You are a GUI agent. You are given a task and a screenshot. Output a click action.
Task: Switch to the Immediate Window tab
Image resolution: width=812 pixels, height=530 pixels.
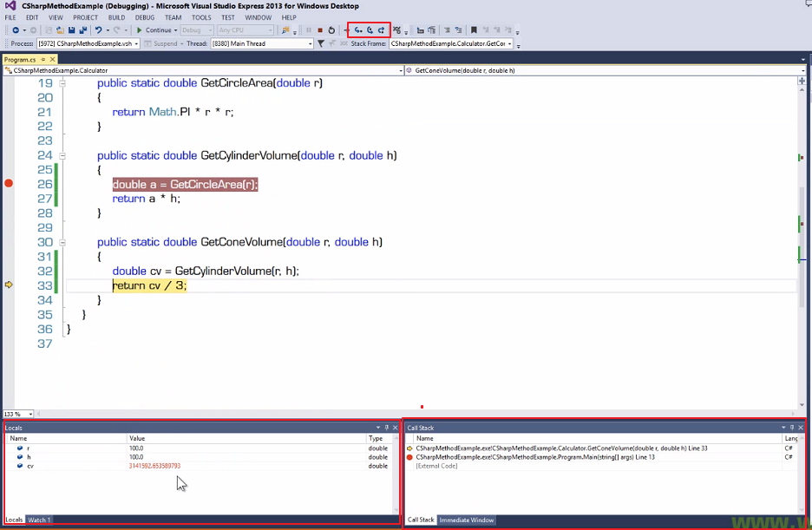click(x=467, y=520)
